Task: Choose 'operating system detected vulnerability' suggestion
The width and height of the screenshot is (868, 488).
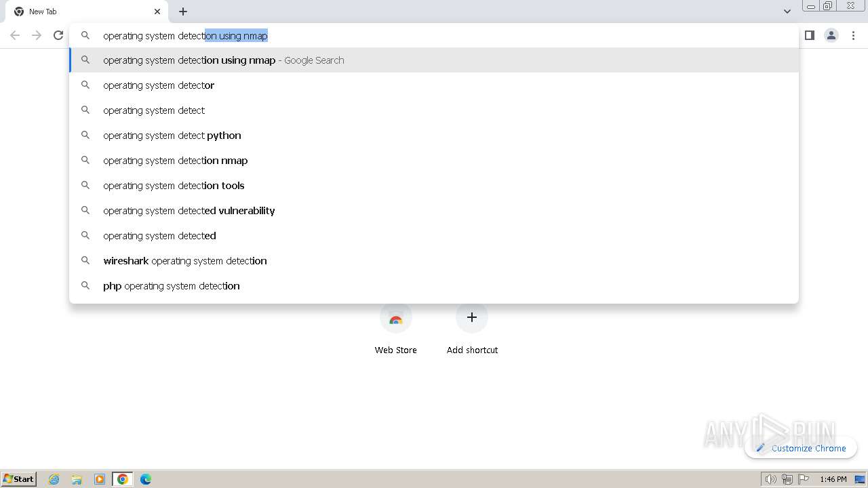Action: 434,211
